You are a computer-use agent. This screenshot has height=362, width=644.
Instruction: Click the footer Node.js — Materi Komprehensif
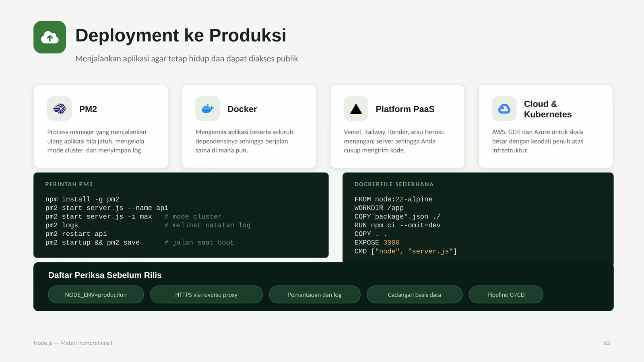73,343
